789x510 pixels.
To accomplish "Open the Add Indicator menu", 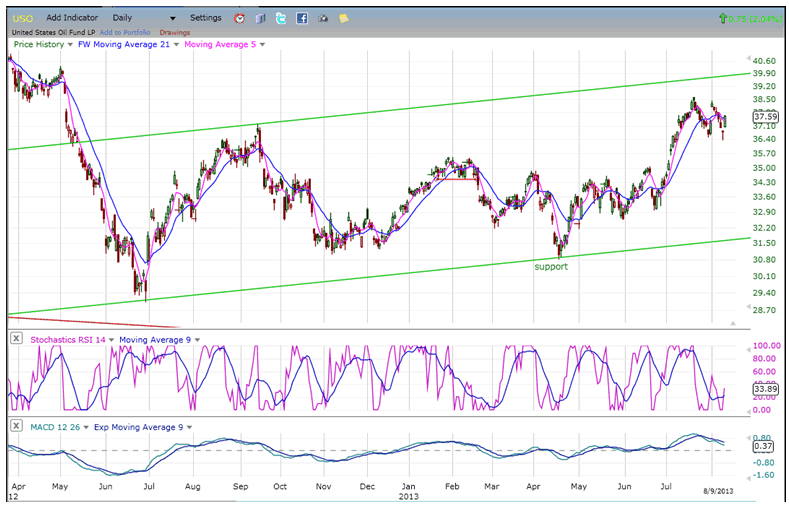I will pyautogui.click(x=73, y=18).
